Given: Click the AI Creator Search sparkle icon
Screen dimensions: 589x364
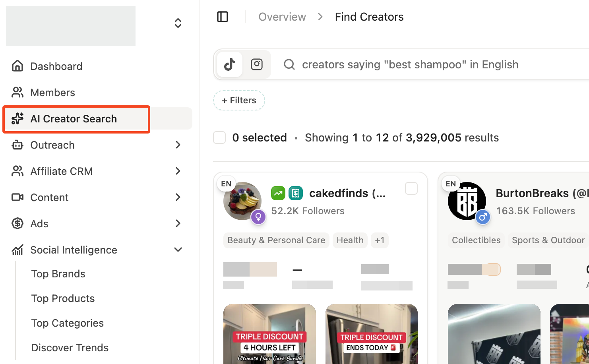Looking at the screenshot, I should coord(17,118).
